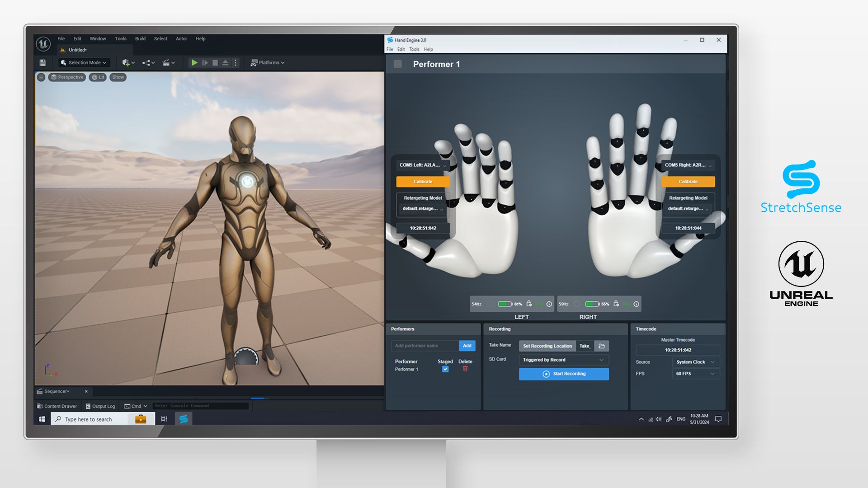Open the Tools menu in Hand Engine
Image resolution: width=868 pixels, height=488 pixels.
point(414,50)
